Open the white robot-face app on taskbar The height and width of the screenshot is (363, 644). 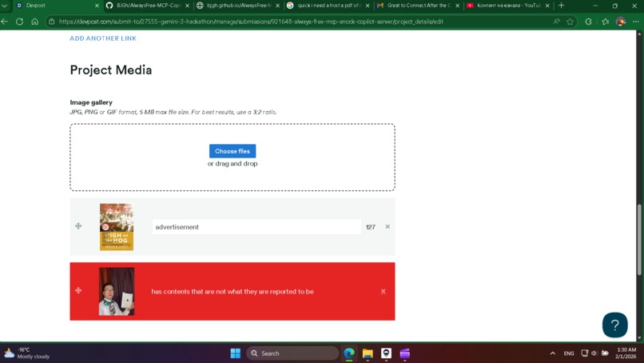386,353
